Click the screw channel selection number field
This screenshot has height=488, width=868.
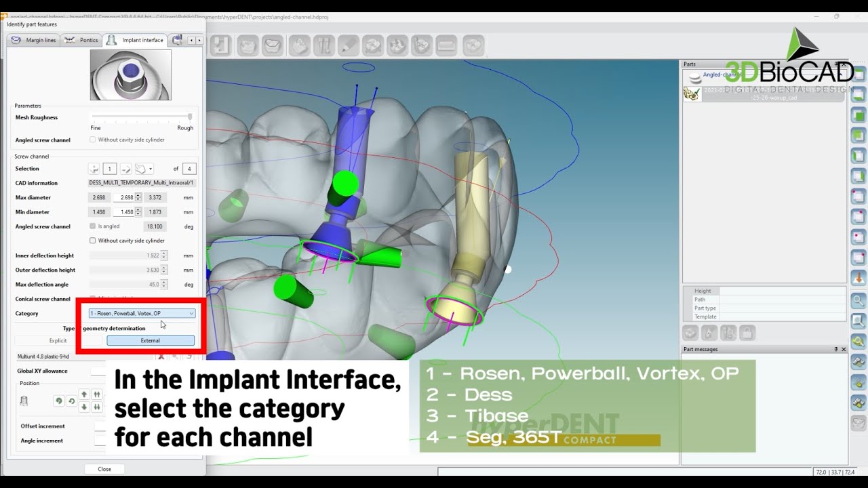[110, 169]
